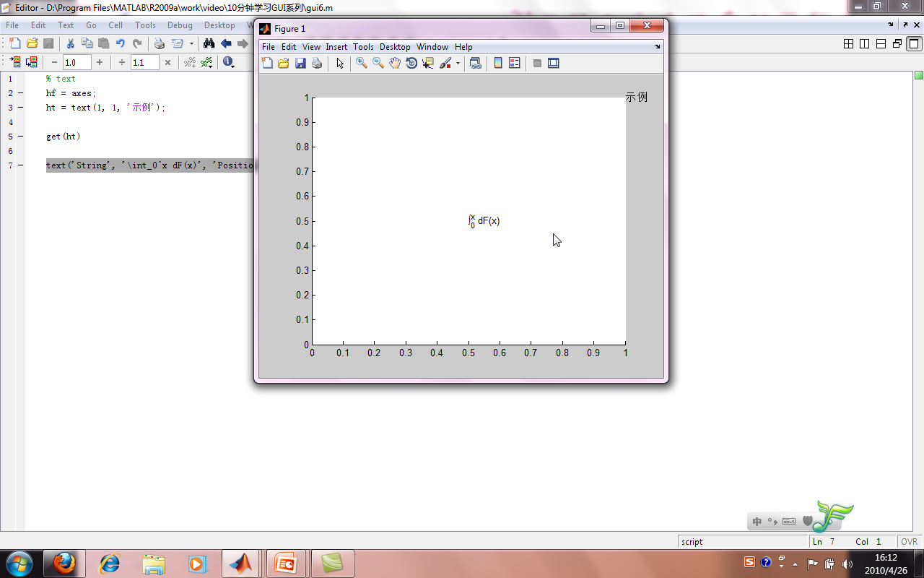Toggle Zoom In tool in Figure
Image resolution: width=924 pixels, height=578 pixels.
pyautogui.click(x=362, y=64)
